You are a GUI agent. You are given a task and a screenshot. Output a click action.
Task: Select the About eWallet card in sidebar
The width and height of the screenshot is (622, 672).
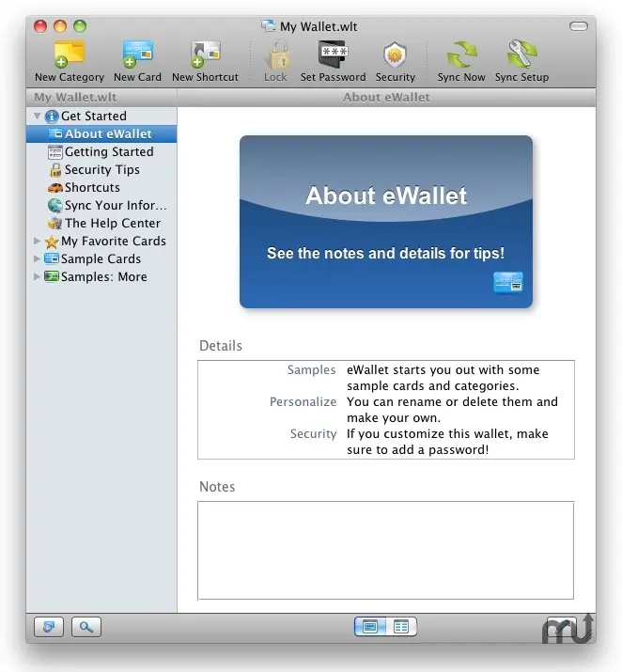(101, 133)
